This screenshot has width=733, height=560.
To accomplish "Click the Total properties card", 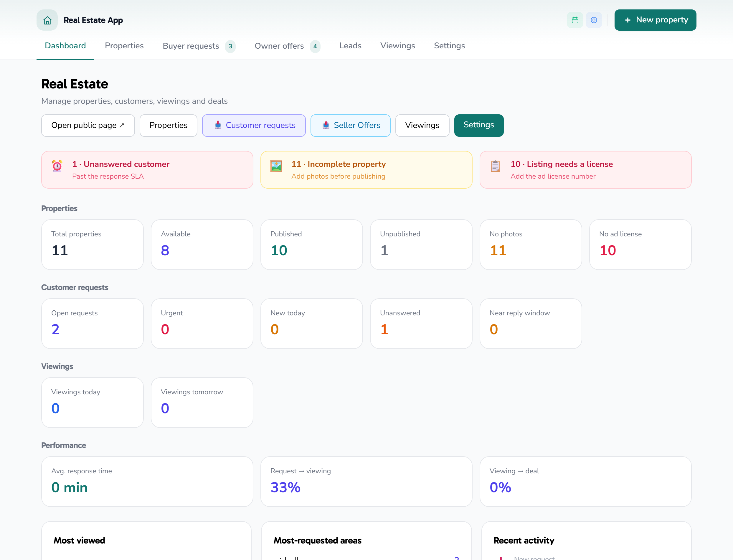I will [92, 245].
